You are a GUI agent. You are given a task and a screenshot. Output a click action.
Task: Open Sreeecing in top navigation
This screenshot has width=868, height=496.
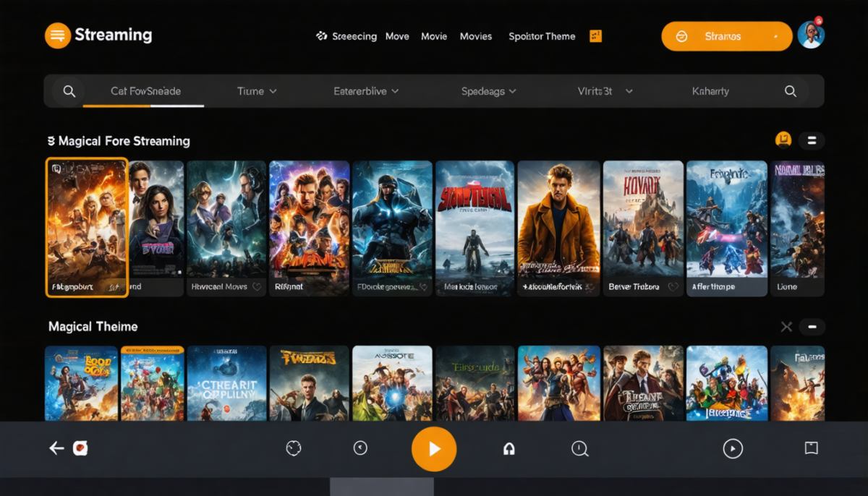point(354,36)
